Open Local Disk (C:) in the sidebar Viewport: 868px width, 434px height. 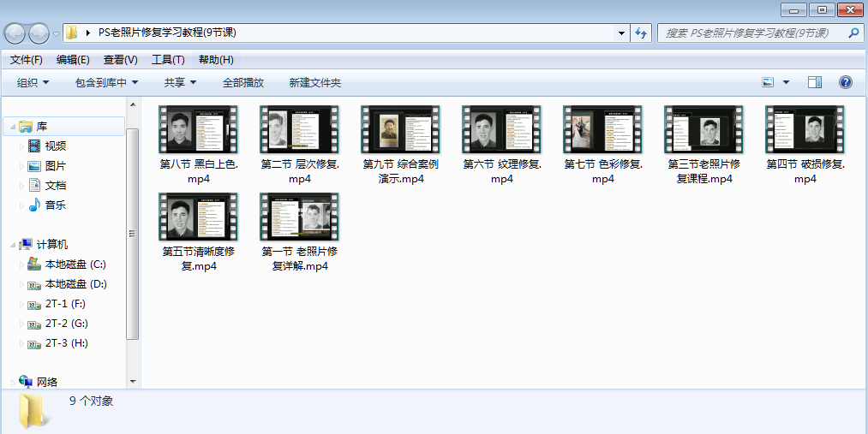75,265
